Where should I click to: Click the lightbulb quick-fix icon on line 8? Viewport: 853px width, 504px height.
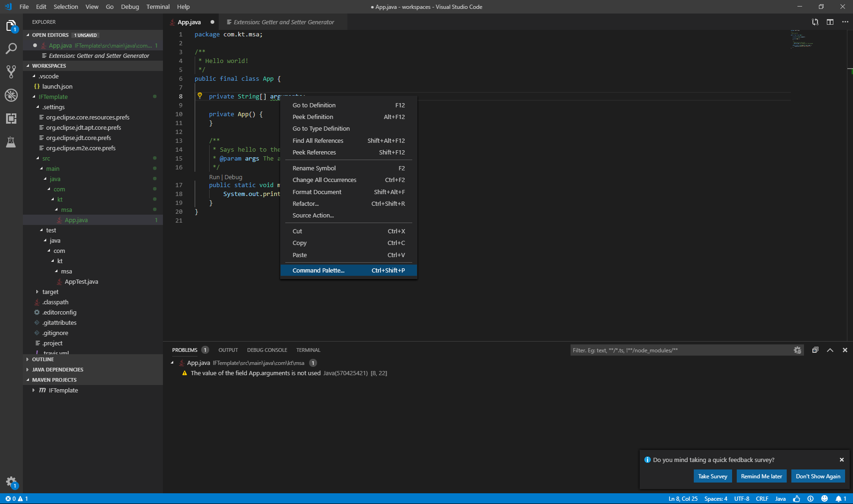pyautogui.click(x=200, y=96)
